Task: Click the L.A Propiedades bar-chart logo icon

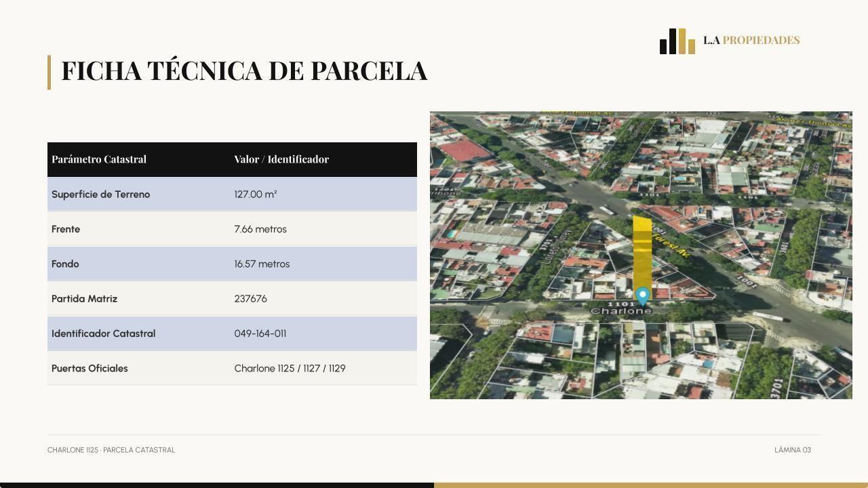Action: tap(677, 41)
